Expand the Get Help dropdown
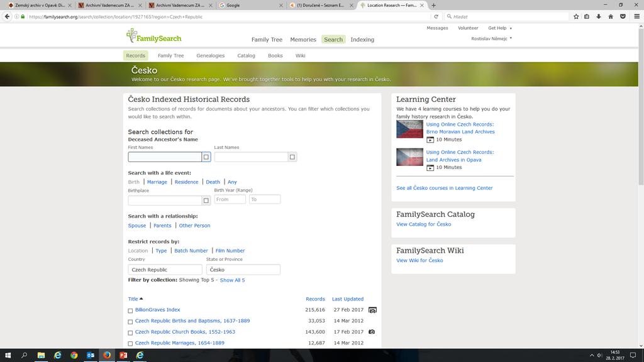The image size is (644, 362). (500, 28)
